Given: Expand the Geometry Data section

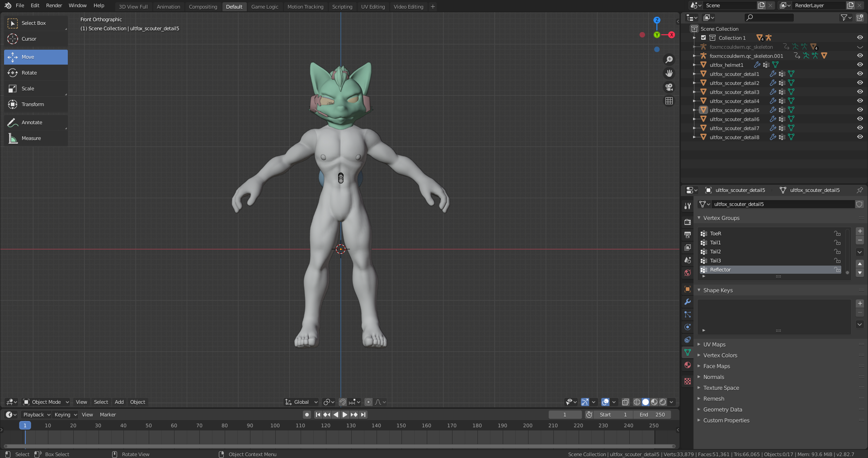Looking at the screenshot, I should [722, 410].
